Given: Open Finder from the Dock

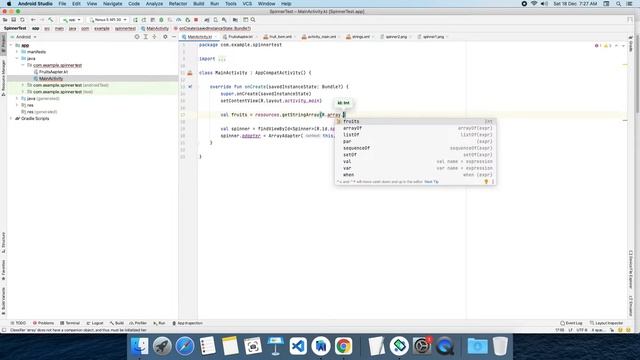Looking at the screenshot, I should coord(140,347).
